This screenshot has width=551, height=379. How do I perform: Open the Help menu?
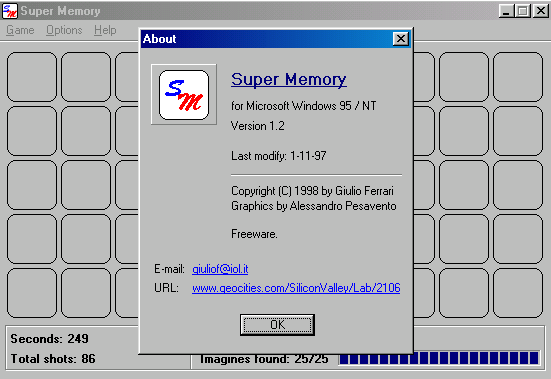[105, 30]
